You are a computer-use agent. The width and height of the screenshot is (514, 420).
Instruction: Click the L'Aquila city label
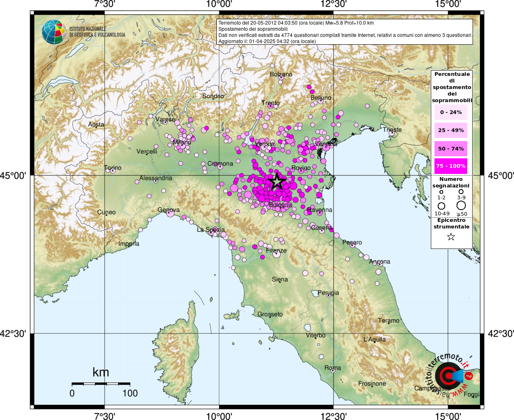(x=375, y=339)
